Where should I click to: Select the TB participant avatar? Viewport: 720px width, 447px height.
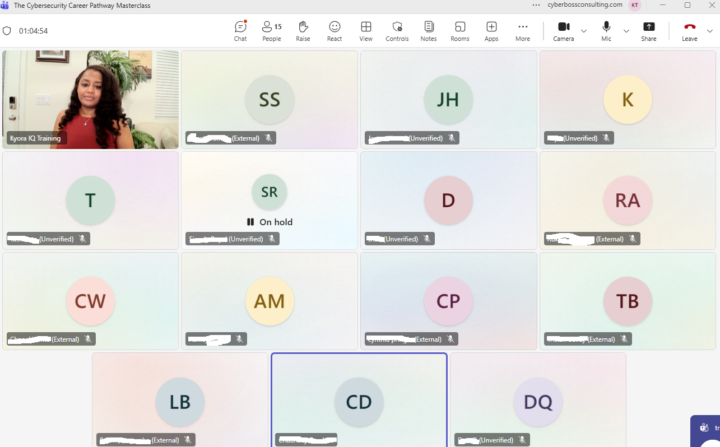pos(628,301)
